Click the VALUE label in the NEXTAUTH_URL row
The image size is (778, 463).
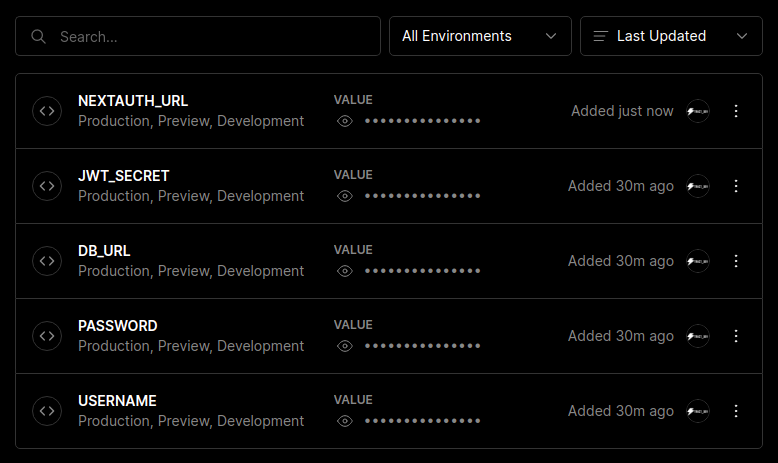pyautogui.click(x=353, y=100)
